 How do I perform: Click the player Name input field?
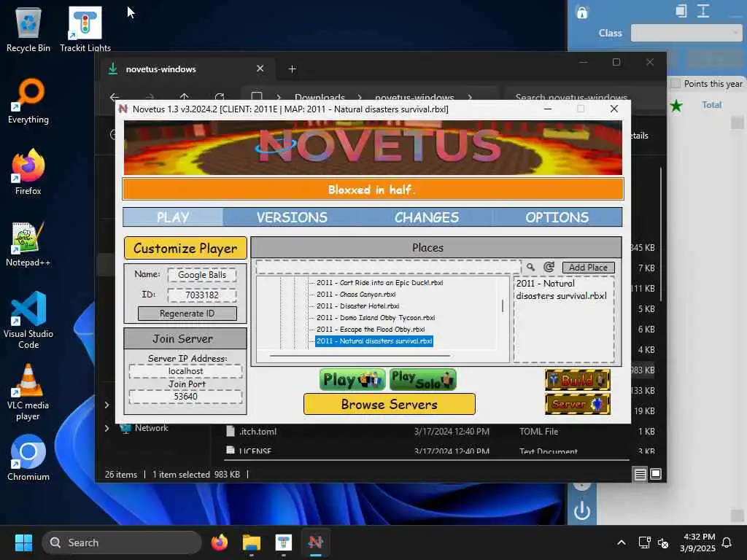pyautogui.click(x=202, y=275)
